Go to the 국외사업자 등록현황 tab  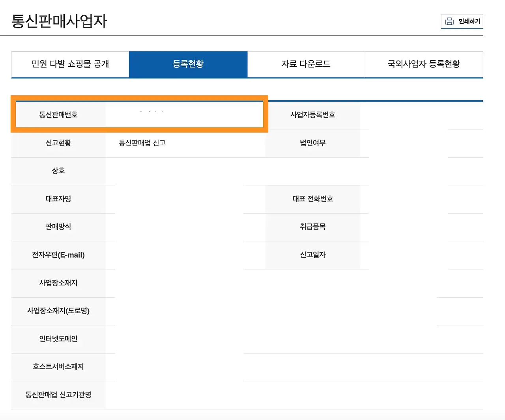(x=424, y=64)
